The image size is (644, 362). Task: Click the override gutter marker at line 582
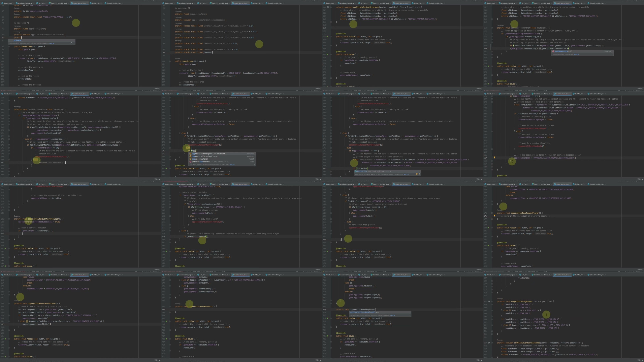coord(488,84)
